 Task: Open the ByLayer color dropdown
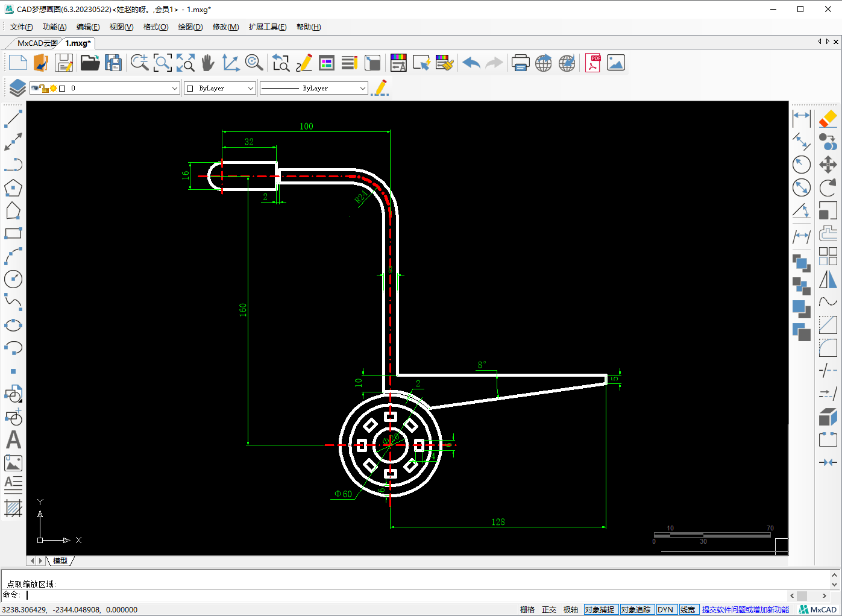click(251, 88)
